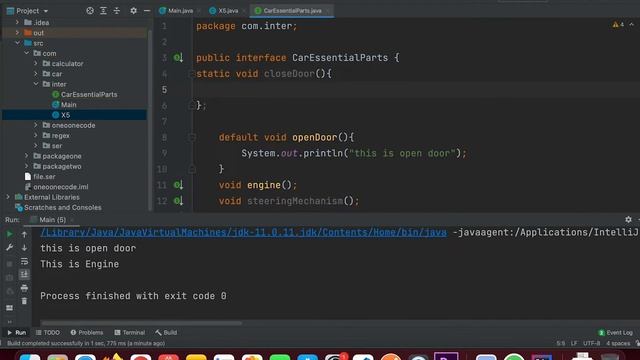Expand the .idea folder
This screenshot has width=640, height=360.
17,22
